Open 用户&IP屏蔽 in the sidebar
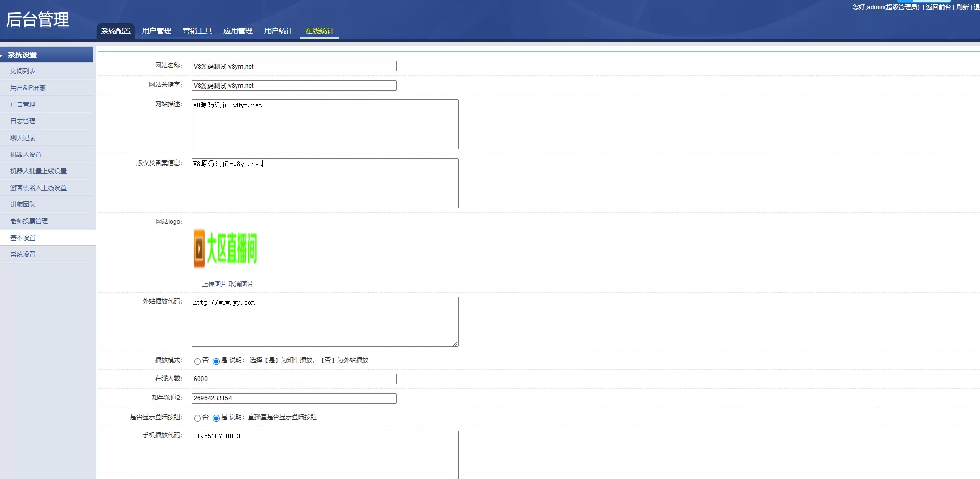The height and width of the screenshot is (479, 980). click(x=28, y=88)
